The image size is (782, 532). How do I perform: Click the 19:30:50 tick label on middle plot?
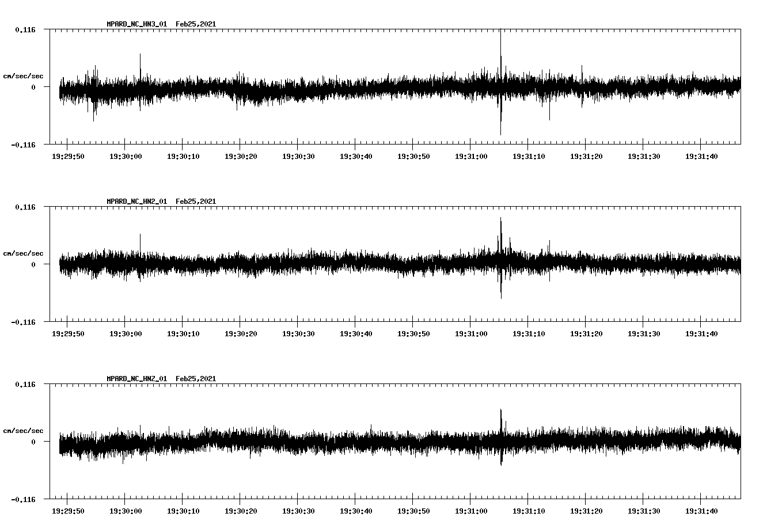[x=413, y=333]
